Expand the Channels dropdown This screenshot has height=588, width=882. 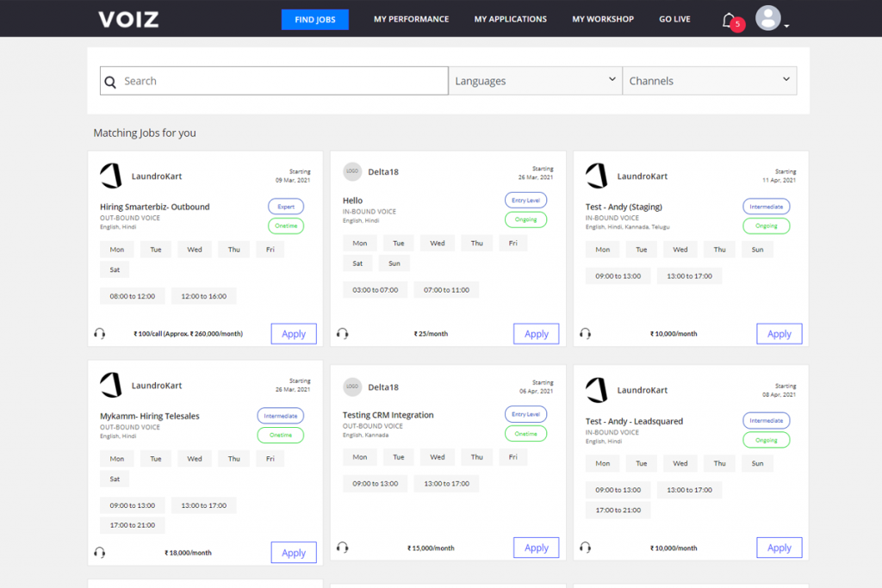click(x=710, y=81)
